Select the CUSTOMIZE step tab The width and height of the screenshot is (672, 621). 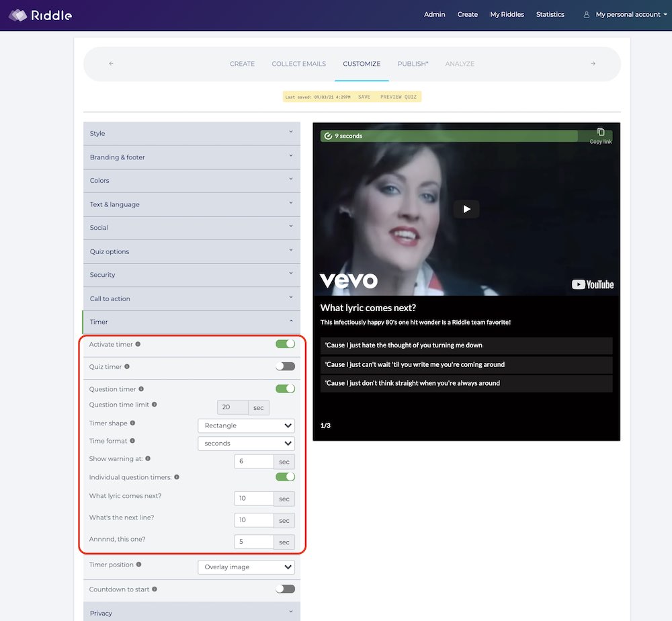[x=362, y=64]
